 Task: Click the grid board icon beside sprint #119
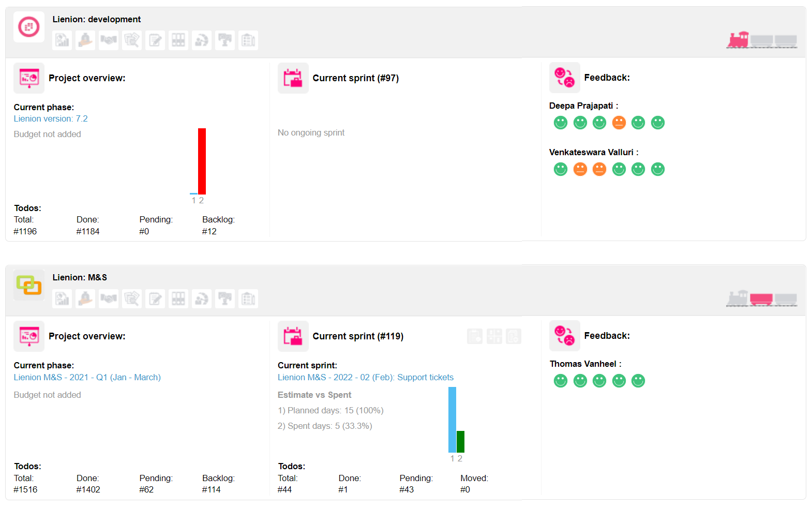(494, 336)
